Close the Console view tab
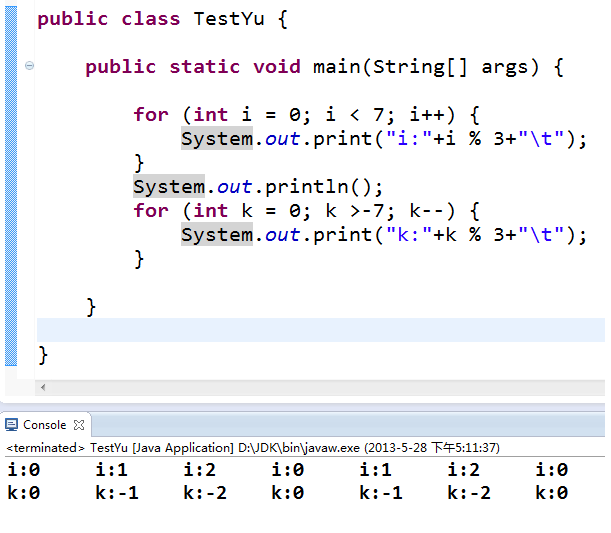 [x=79, y=425]
